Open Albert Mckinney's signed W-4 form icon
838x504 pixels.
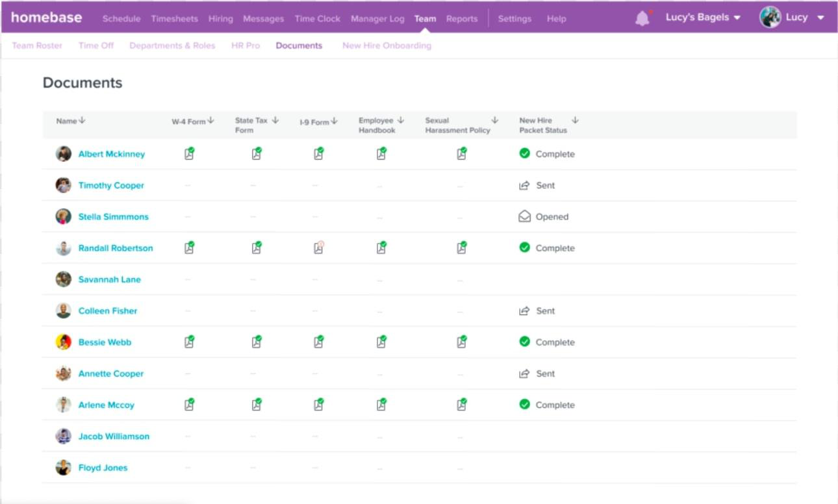coord(189,154)
